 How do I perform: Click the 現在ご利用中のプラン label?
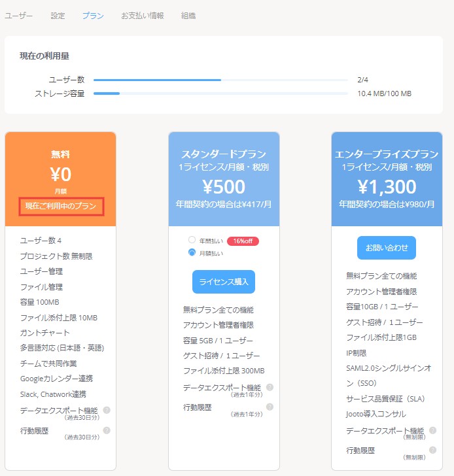click(x=61, y=206)
